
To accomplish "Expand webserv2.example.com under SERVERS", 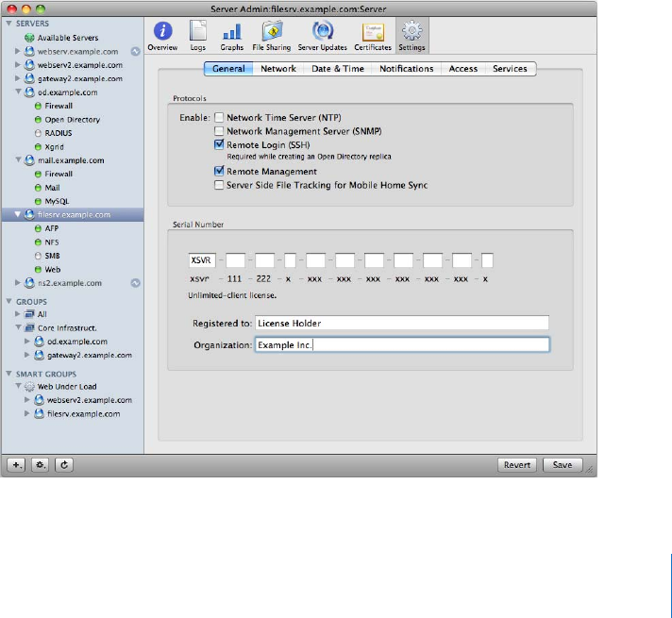I will pos(18,65).
